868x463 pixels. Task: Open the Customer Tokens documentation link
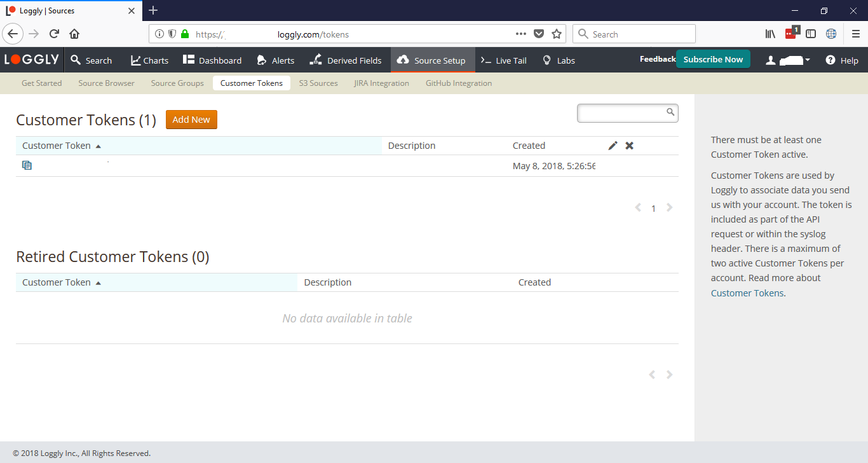pyautogui.click(x=747, y=293)
